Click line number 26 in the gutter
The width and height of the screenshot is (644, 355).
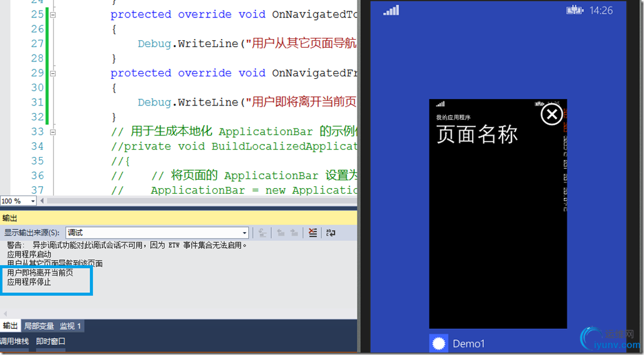pos(37,29)
